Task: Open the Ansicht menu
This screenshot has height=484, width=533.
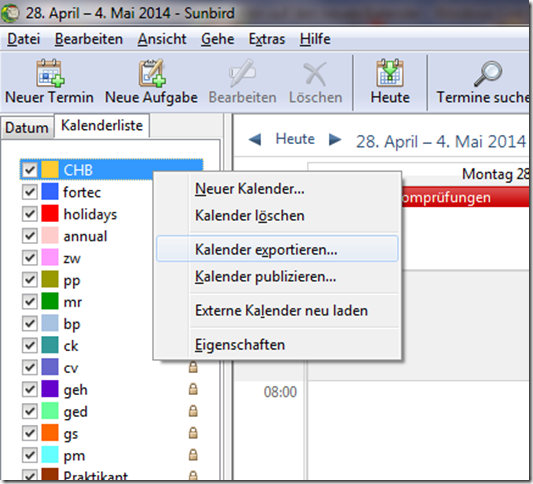Action: [162, 39]
